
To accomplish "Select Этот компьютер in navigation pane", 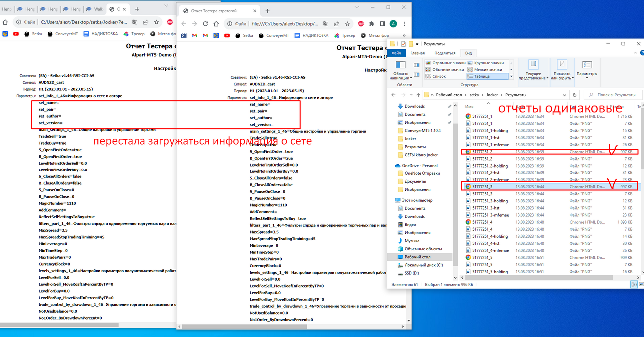I will coord(414,200).
